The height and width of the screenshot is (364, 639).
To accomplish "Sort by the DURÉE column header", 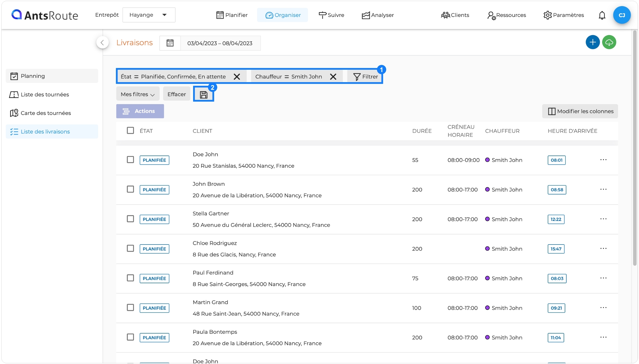I will click(422, 131).
